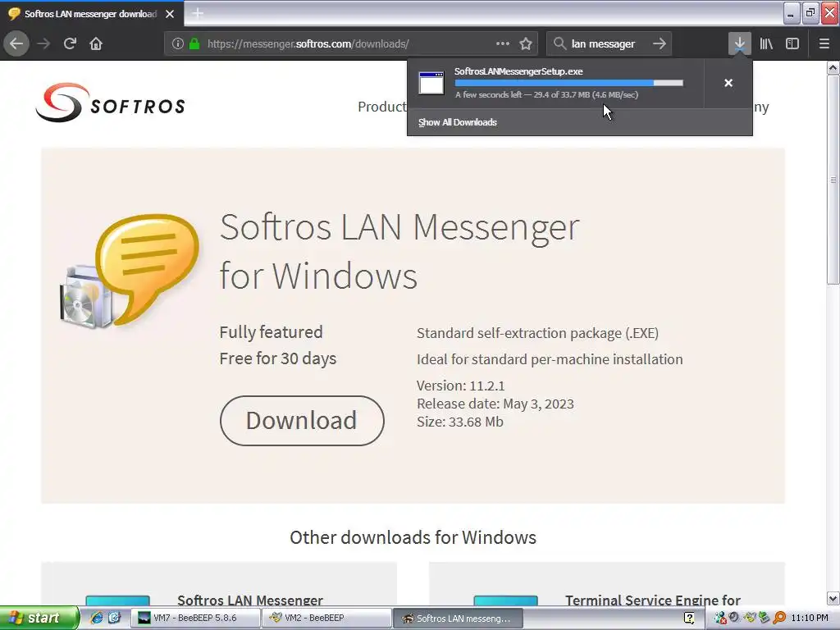Image resolution: width=840 pixels, height=630 pixels.
Task: Click the vertical scrollbar thumb
Action: point(833,180)
